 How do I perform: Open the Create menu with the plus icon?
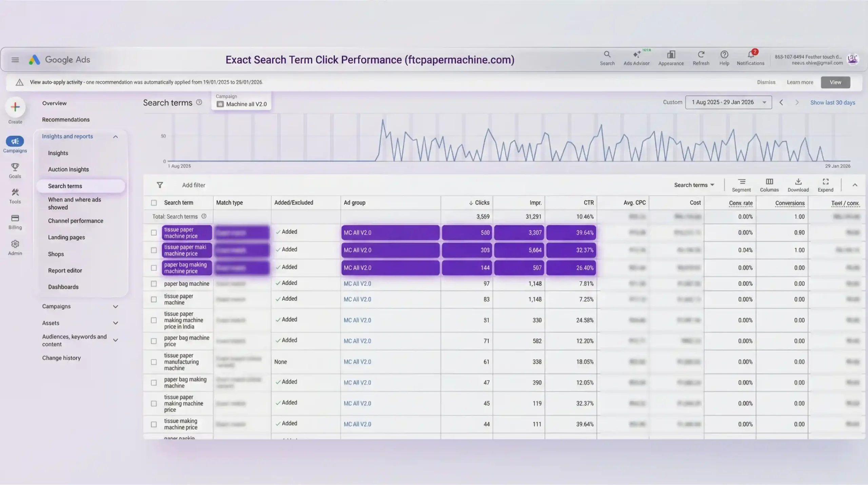click(x=15, y=107)
